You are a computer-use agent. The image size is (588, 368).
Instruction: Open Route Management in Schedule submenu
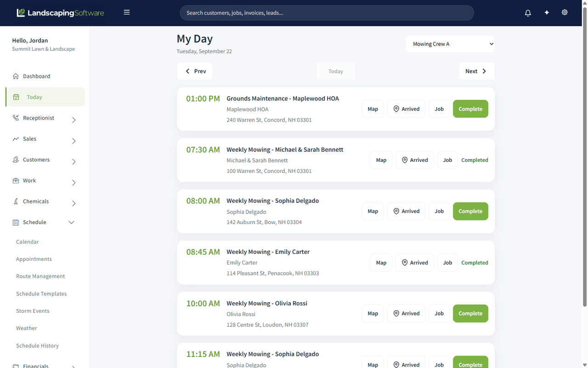coord(40,276)
